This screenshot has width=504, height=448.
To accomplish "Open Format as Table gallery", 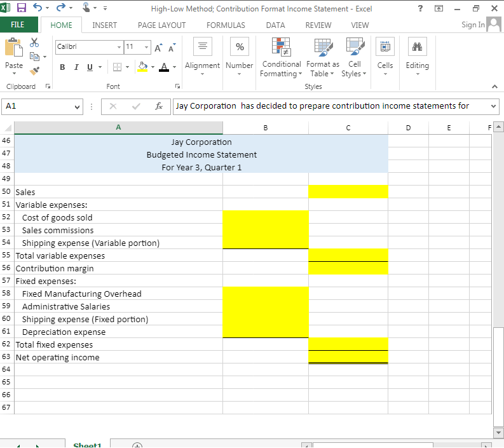I will 323,57.
